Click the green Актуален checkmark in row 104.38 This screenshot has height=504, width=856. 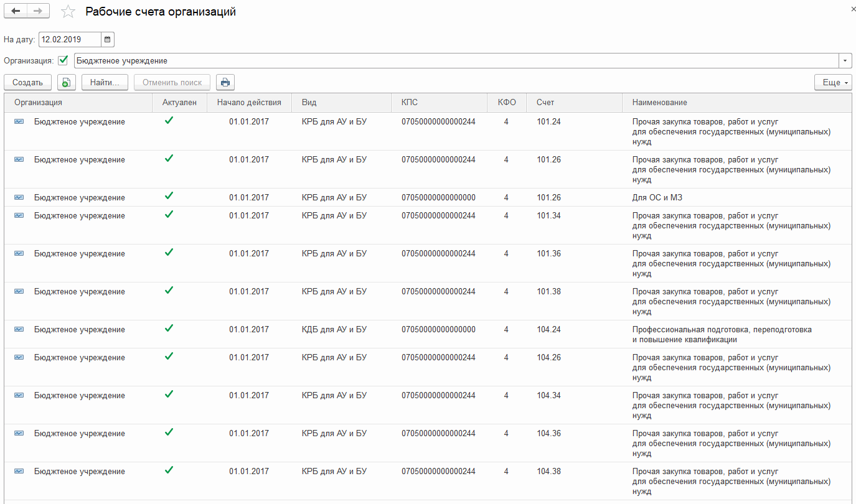(x=169, y=470)
